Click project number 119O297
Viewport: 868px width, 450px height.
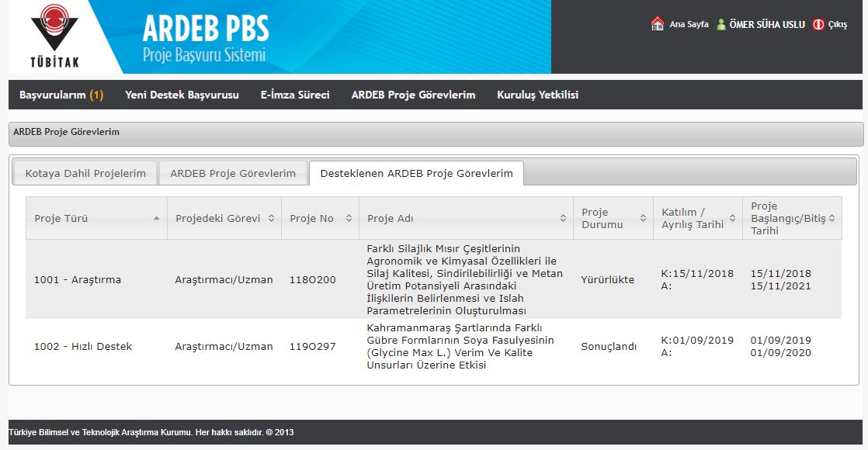312,347
